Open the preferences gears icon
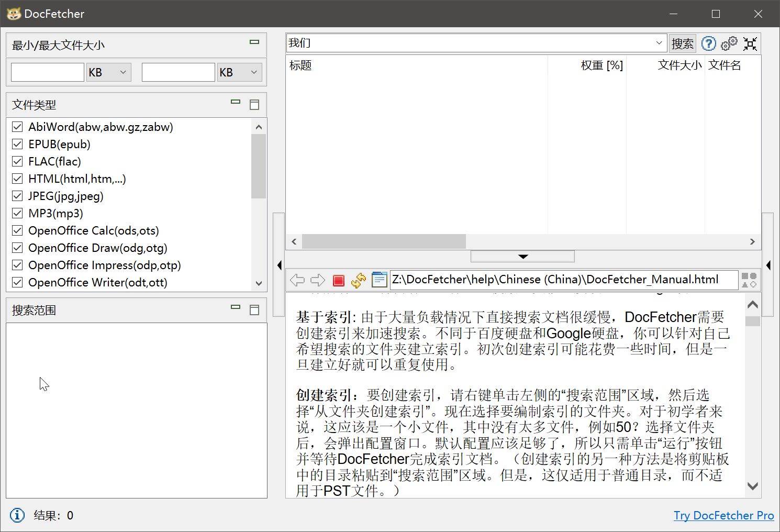Viewport: 780px width, 532px height. tap(729, 43)
